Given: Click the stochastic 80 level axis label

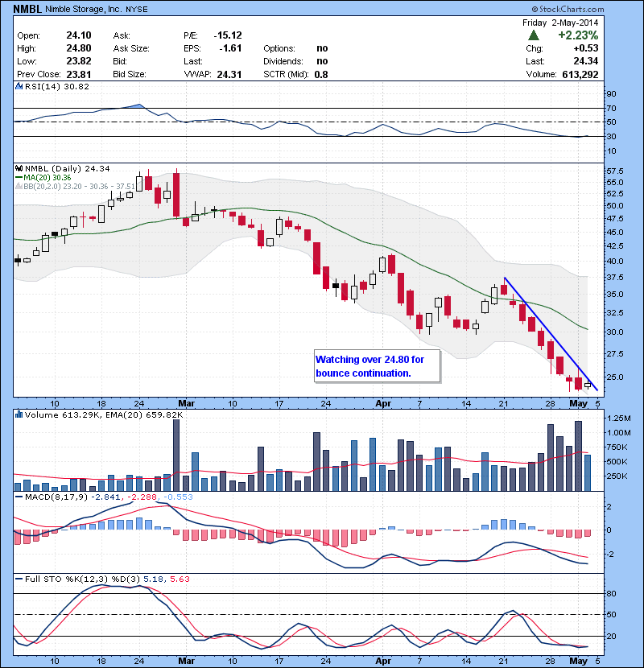Looking at the screenshot, I should pyautogui.click(x=612, y=593).
